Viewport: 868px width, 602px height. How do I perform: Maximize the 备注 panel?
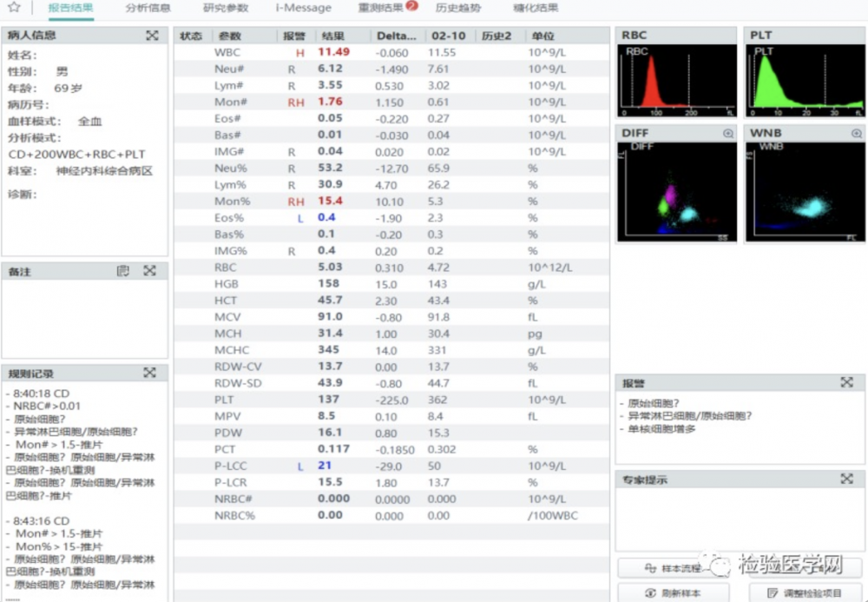[150, 271]
